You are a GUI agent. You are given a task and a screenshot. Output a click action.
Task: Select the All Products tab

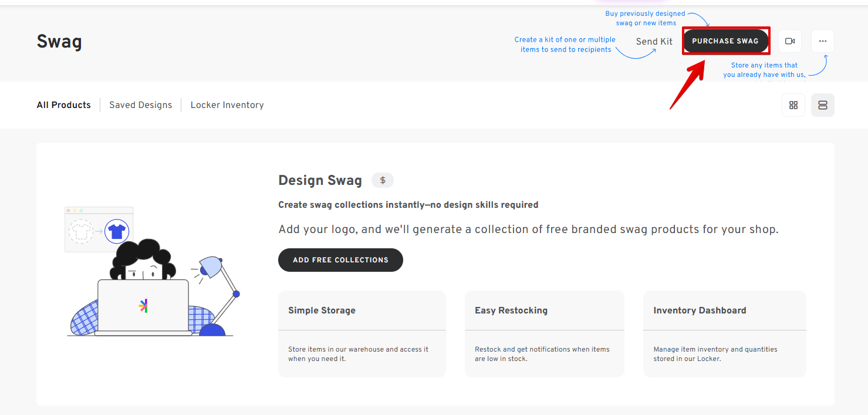point(63,105)
